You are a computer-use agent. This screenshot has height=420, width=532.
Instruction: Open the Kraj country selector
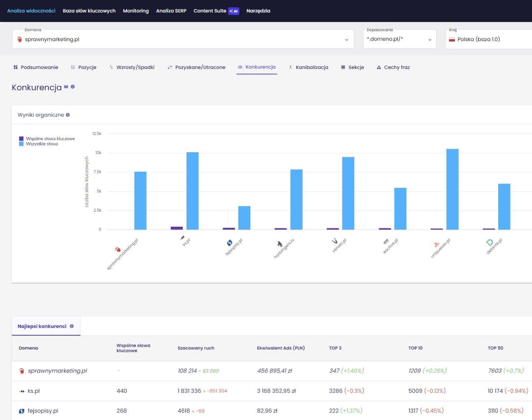pyautogui.click(x=489, y=39)
